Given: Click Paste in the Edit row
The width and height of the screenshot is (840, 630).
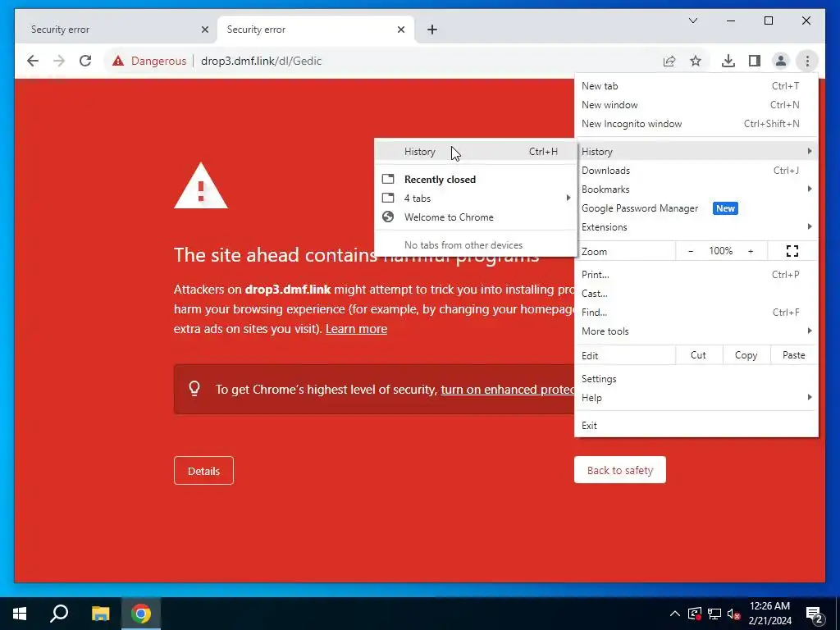Looking at the screenshot, I should 793,354.
